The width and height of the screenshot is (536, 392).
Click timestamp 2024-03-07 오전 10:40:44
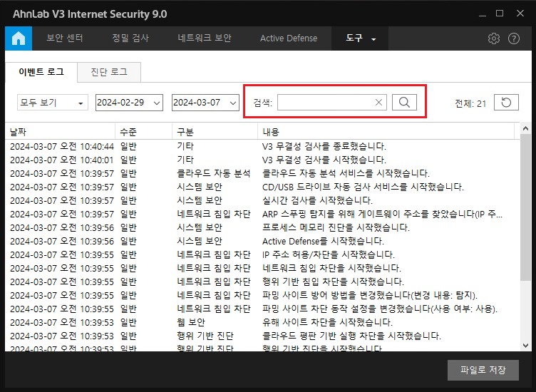(62, 146)
